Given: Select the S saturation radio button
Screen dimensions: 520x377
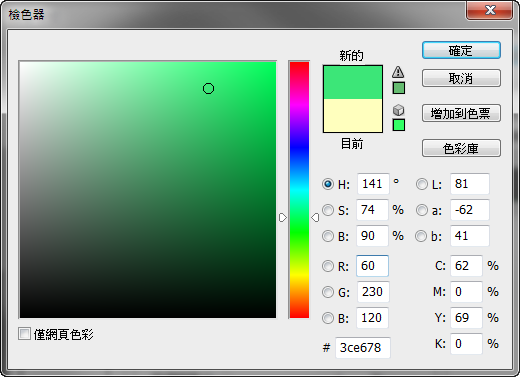Looking at the screenshot, I should tap(328, 210).
